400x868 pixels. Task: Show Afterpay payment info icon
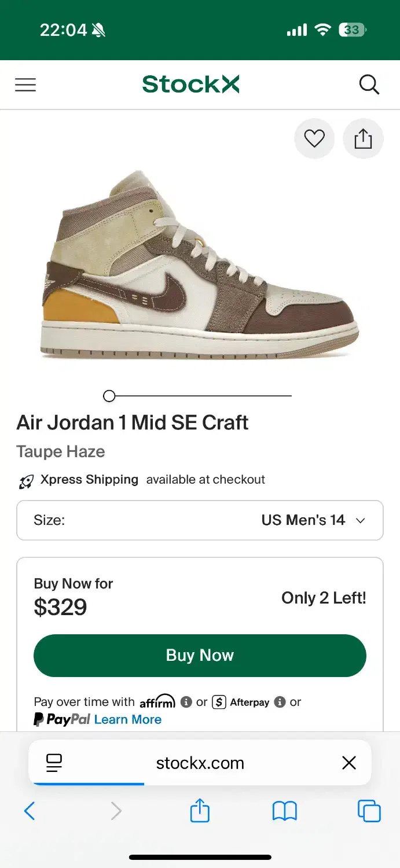(280, 702)
